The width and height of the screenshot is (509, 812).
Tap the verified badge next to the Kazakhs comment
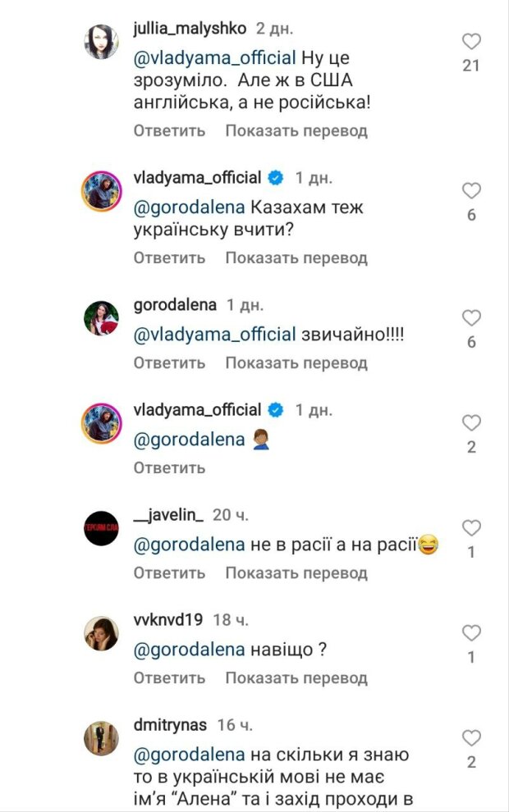pos(277,178)
